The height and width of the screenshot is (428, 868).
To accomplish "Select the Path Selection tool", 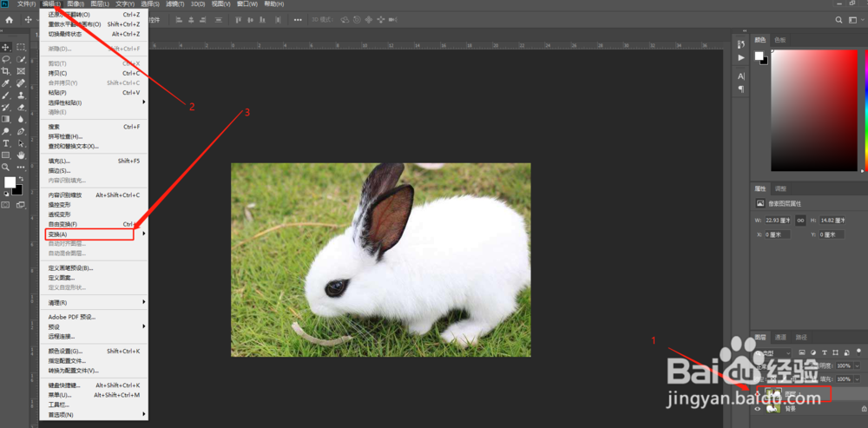I will click(x=21, y=143).
